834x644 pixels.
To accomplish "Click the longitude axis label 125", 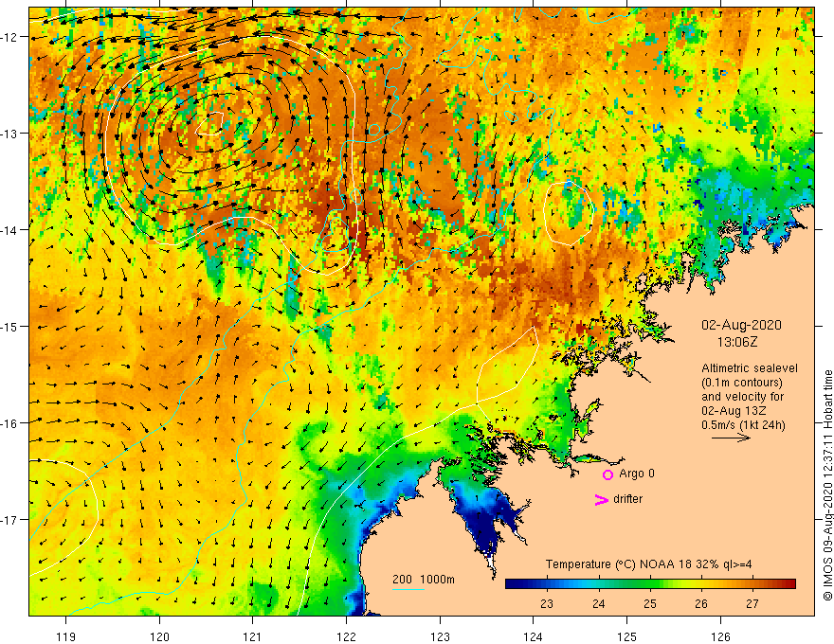I will pyautogui.click(x=626, y=636).
